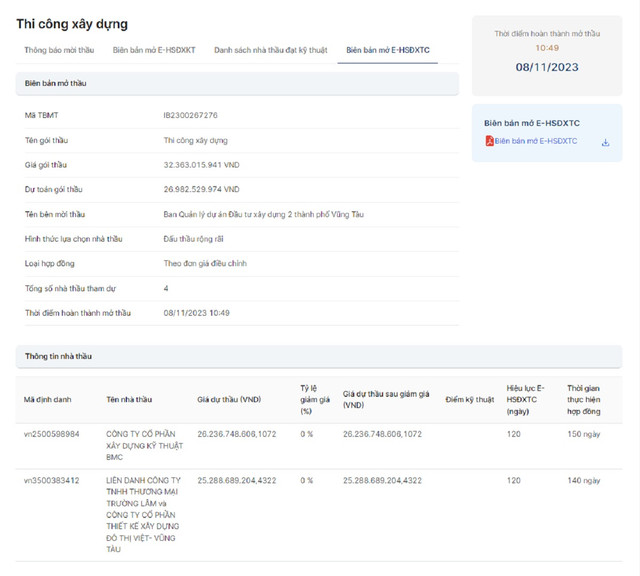The image size is (640, 576).
Task: Click the Mã định danh column header
Action: tap(48, 399)
